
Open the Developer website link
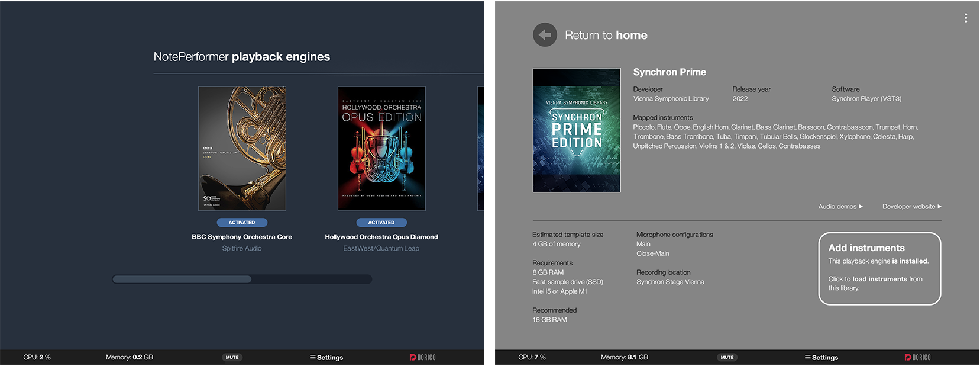911,207
